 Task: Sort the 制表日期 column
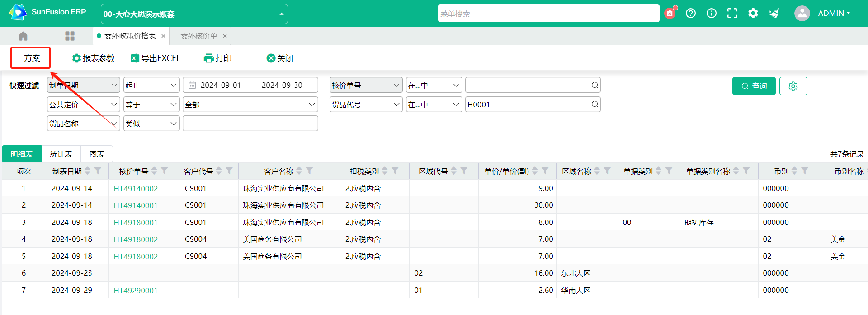click(x=88, y=171)
